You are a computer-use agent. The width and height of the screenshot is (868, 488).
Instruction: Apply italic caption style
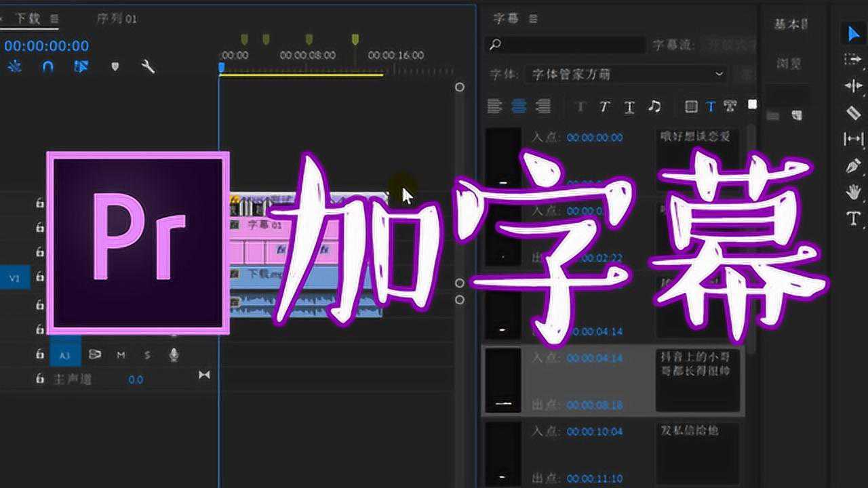tap(604, 106)
